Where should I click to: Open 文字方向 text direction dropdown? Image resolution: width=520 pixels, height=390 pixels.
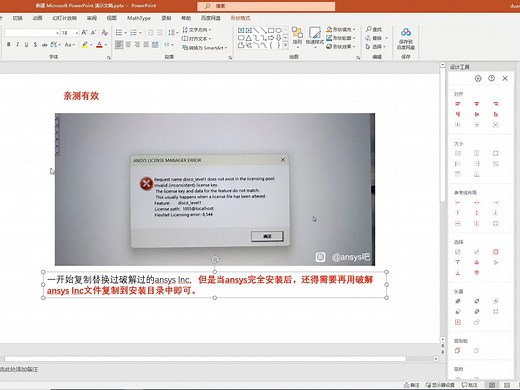pyautogui.click(x=197, y=30)
